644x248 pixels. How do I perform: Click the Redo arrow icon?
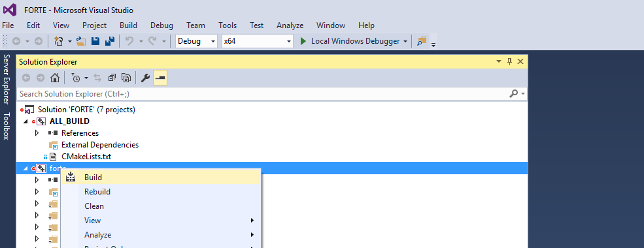(x=152, y=41)
